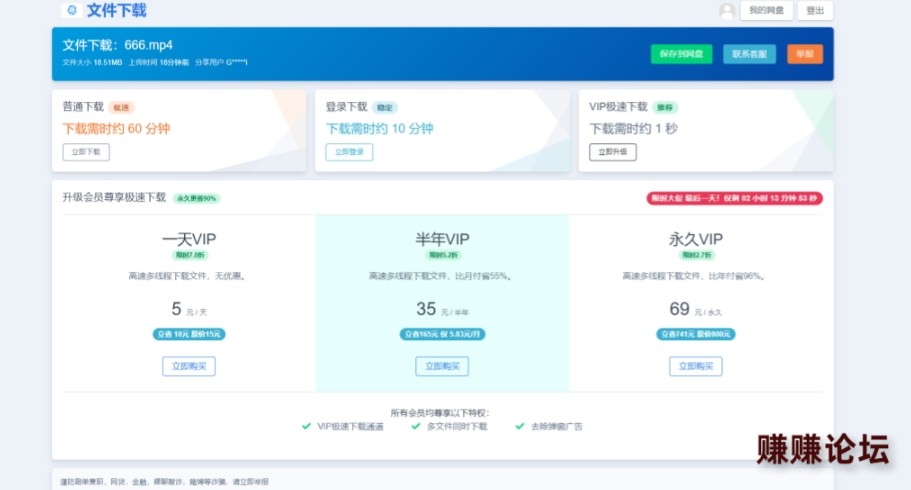The image size is (911, 490).
Task: Click the 文件下载 site title
Action: click(x=116, y=10)
